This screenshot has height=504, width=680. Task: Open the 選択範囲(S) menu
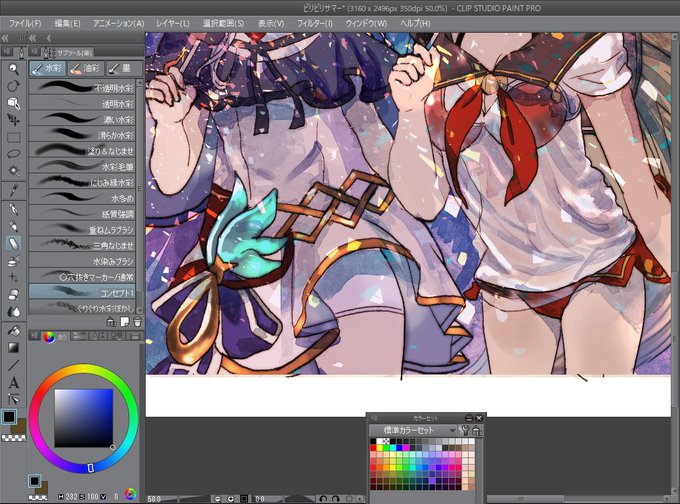(x=223, y=23)
